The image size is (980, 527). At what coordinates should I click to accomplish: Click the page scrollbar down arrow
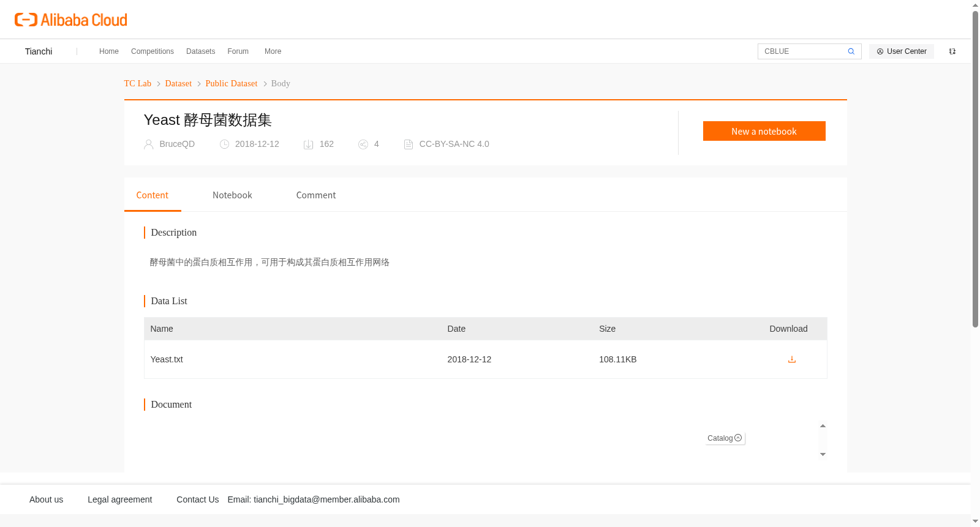[x=975, y=521]
